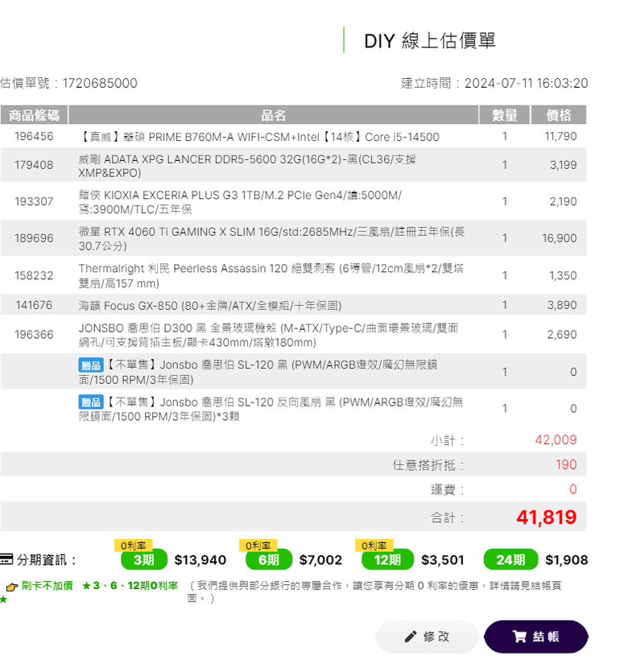This screenshot has width=628, height=672.
Task: Click the 品名 column header
Action: tap(274, 115)
